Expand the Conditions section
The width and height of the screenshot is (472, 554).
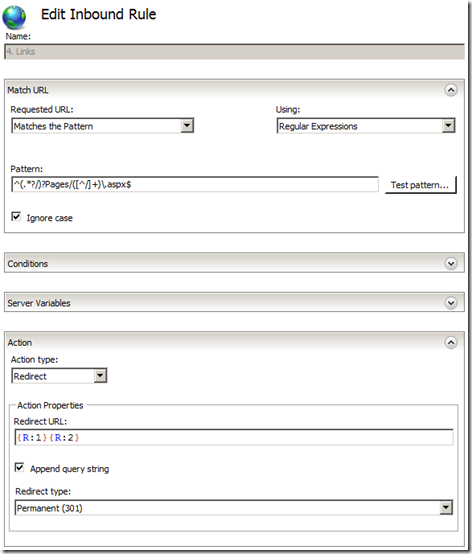point(451,264)
